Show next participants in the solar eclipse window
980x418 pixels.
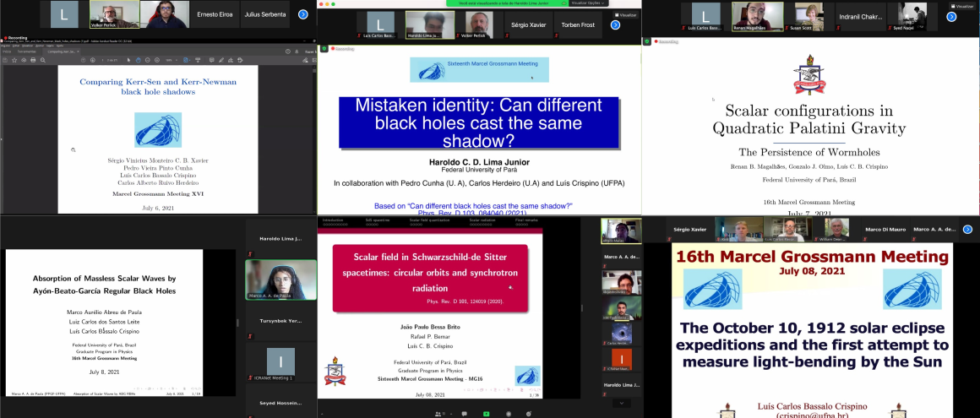click(967, 230)
